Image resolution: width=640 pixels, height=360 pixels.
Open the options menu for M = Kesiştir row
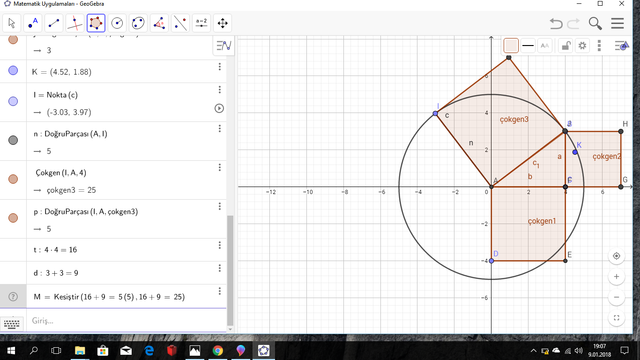(220, 291)
